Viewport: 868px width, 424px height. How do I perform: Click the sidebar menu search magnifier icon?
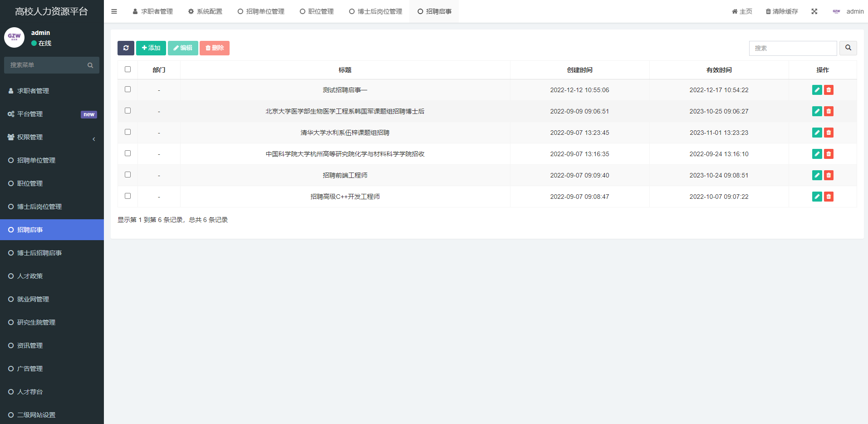pos(90,65)
